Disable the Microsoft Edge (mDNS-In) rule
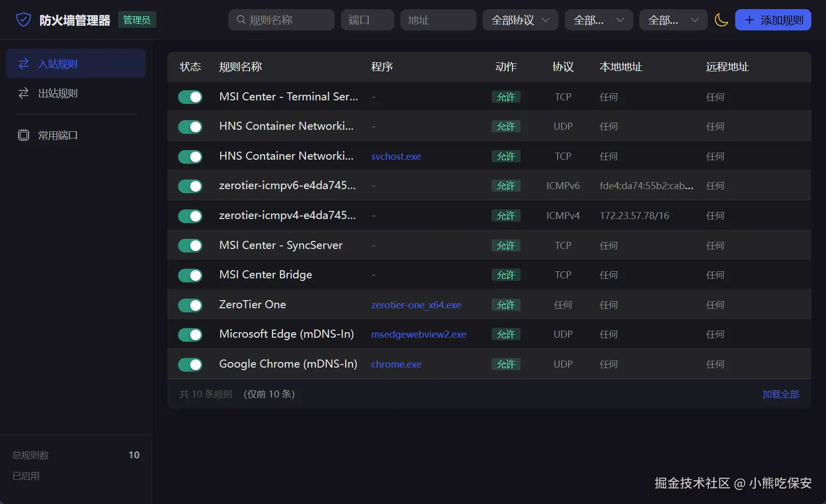 tap(190, 334)
